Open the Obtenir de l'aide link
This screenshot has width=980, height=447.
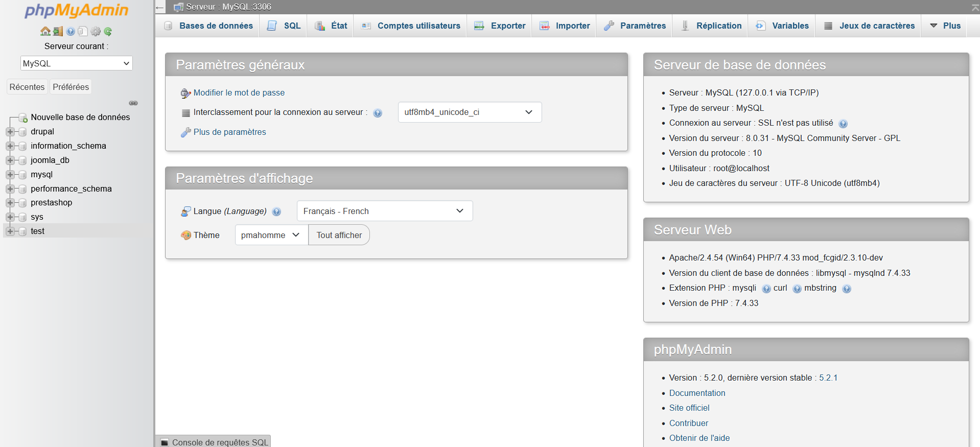tap(699, 438)
